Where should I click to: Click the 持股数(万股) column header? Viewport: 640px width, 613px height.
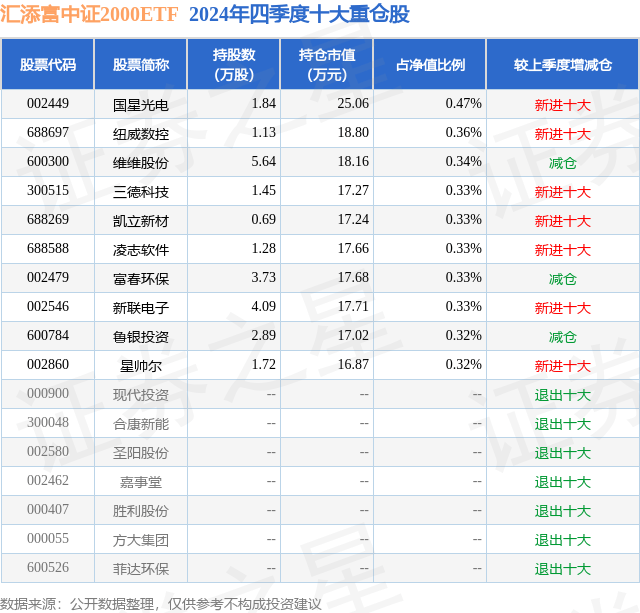click(234, 65)
